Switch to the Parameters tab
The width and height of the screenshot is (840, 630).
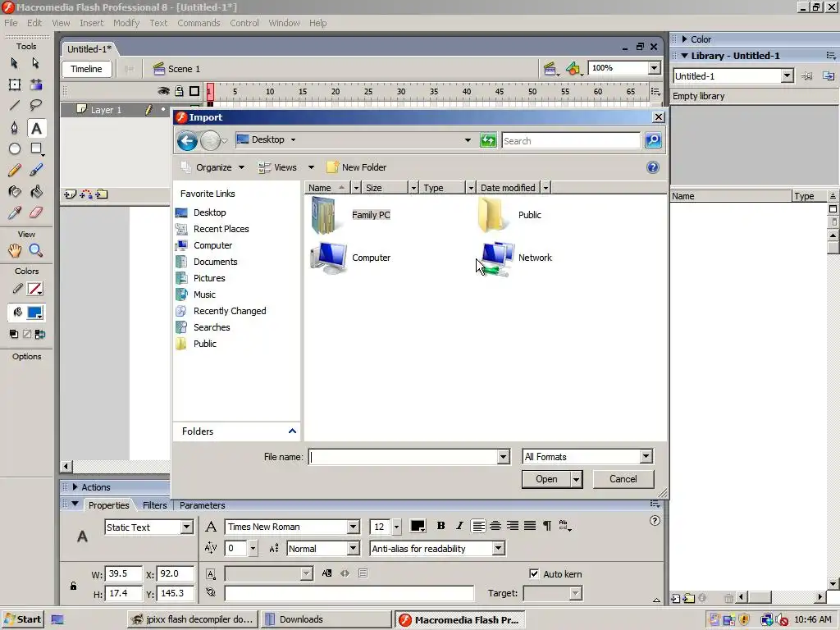[202, 505]
